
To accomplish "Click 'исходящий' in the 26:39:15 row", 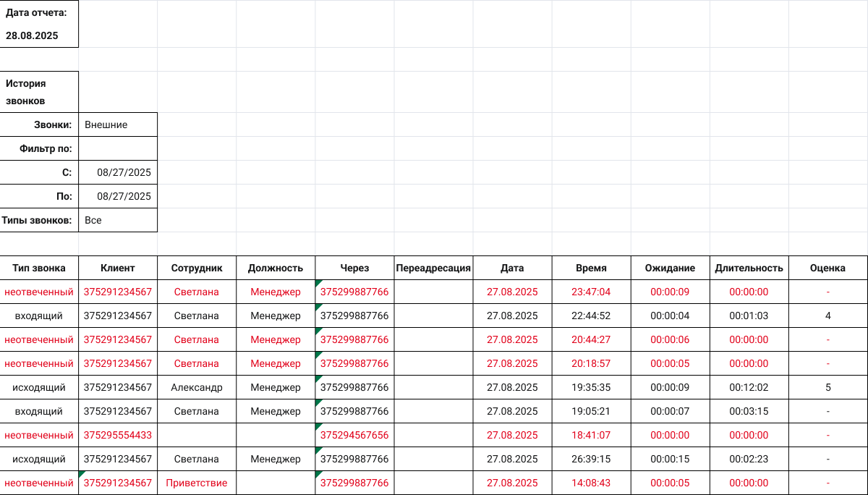I will coord(39,459).
